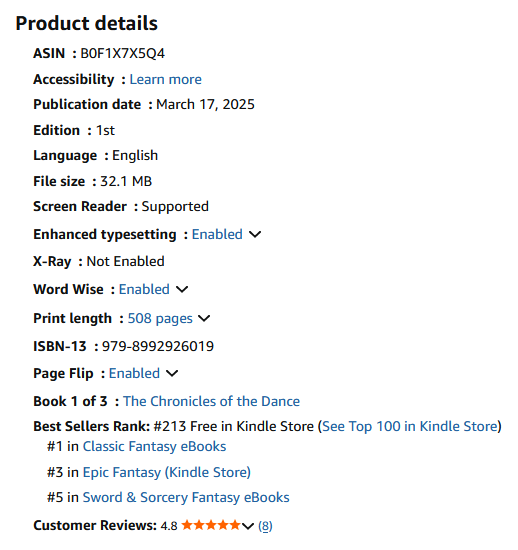Expand the Print length chevron
Image resolution: width=518 pixels, height=550 pixels.
pos(204,318)
